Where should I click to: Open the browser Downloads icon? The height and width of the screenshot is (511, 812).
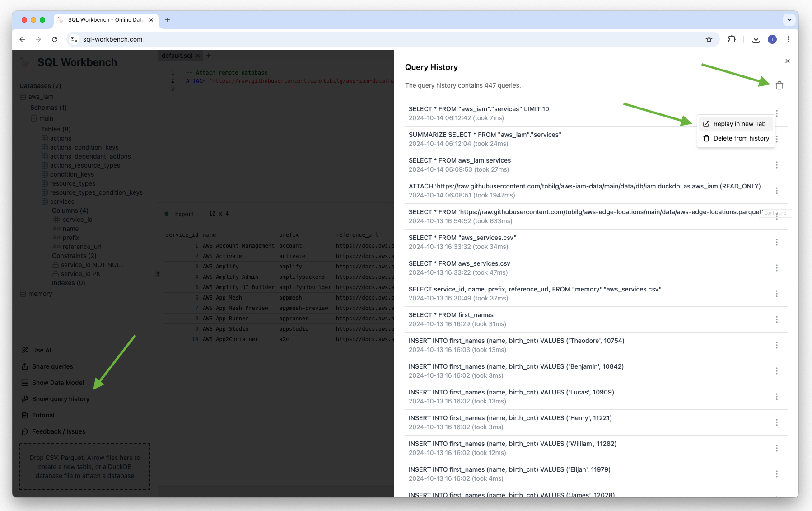756,39
